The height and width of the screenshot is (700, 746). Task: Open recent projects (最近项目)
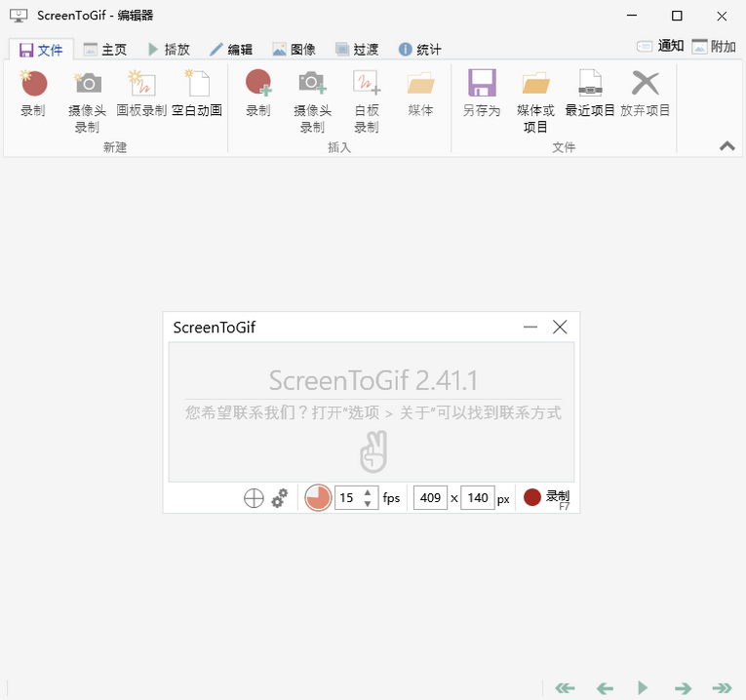[x=590, y=95]
